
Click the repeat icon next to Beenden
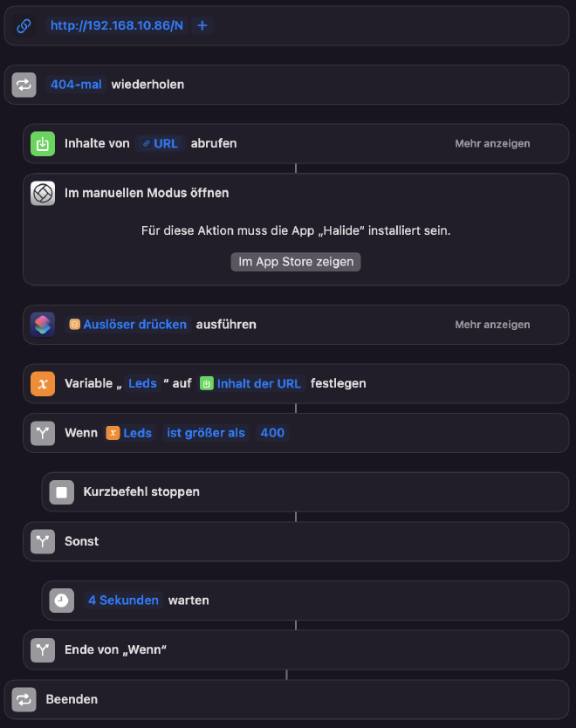pos(24,698)
